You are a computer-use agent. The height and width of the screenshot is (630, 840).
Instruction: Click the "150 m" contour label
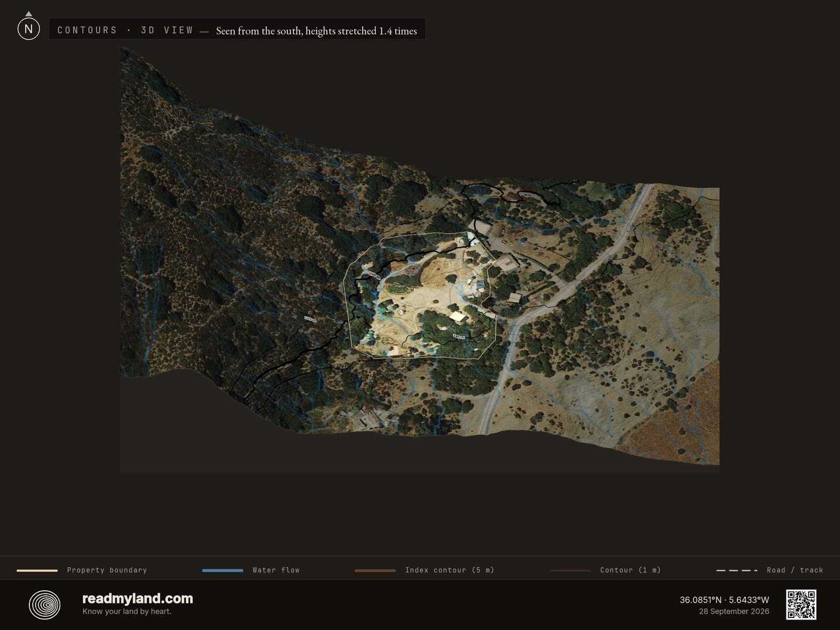click(374, 275)
